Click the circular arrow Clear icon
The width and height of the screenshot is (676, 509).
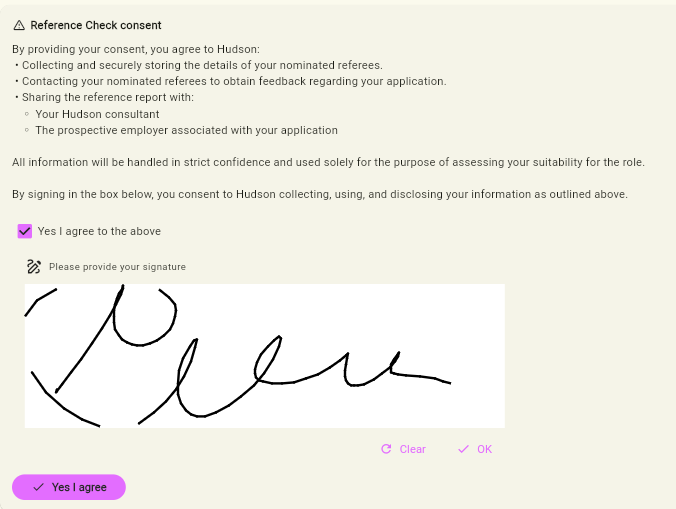[x=386, y=449]
